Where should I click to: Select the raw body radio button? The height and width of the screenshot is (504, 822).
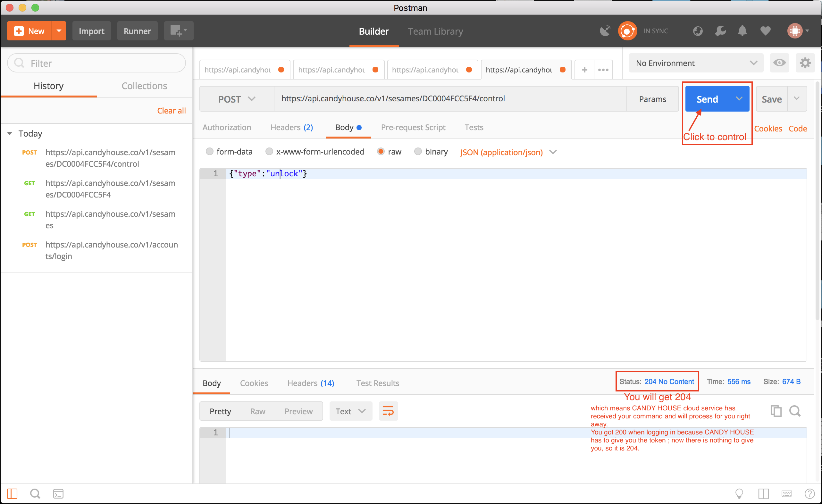tap(381, 151)
